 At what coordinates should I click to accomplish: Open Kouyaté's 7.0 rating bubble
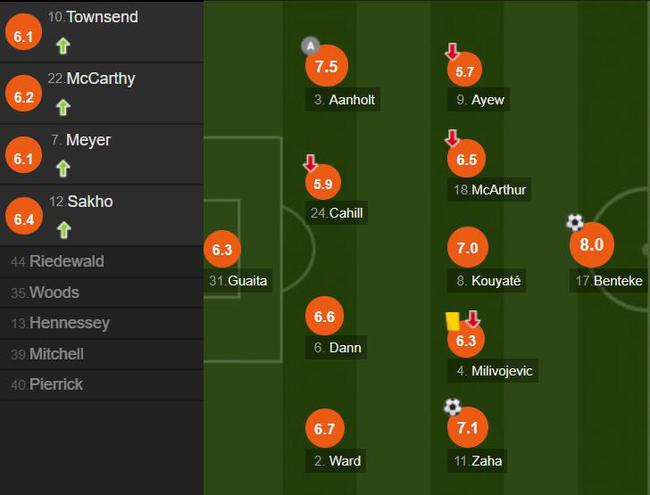tap(468, 248)
